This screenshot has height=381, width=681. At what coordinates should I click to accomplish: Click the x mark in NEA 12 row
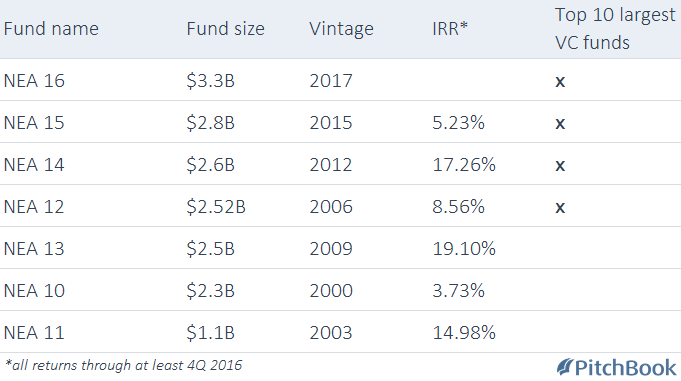coord(560,208)
